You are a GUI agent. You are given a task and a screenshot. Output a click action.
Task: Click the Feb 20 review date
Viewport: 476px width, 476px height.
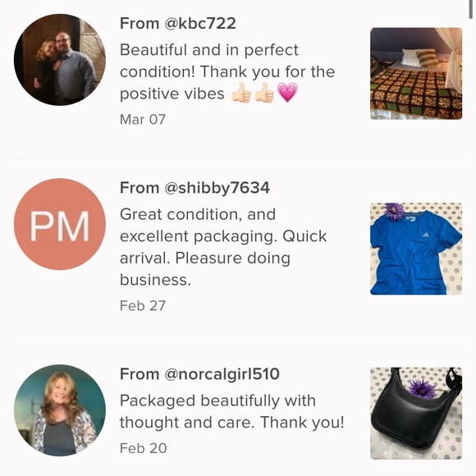point(144,448)
